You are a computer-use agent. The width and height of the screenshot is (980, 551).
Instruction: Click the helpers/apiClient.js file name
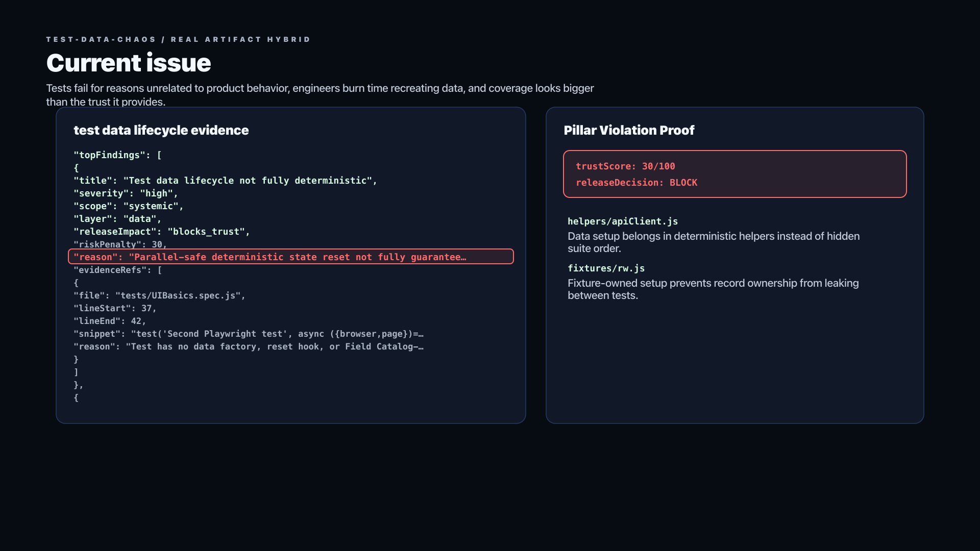(x=623, y=221)
